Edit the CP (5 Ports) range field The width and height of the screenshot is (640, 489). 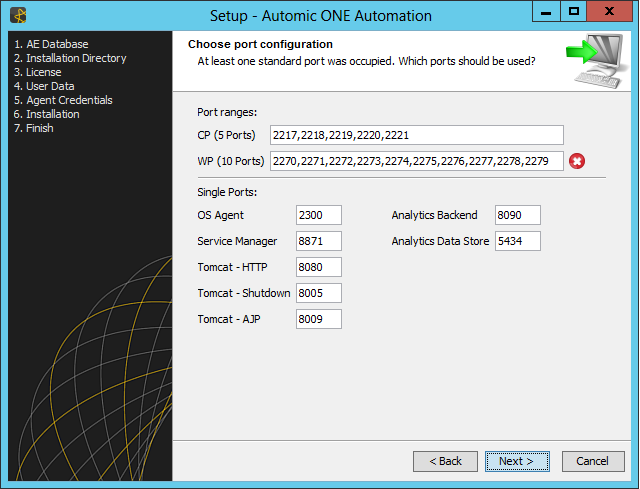tap(417, 135)
